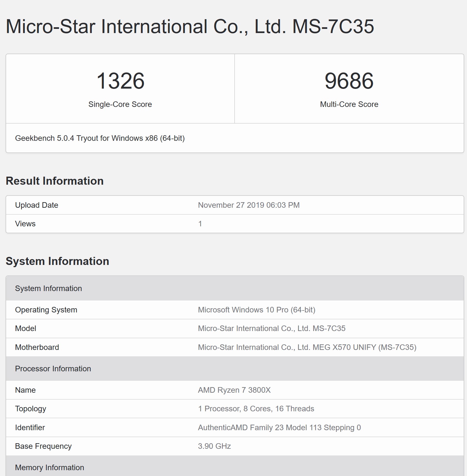
Task: Click the Operating System label
Action: click(46, 310)
